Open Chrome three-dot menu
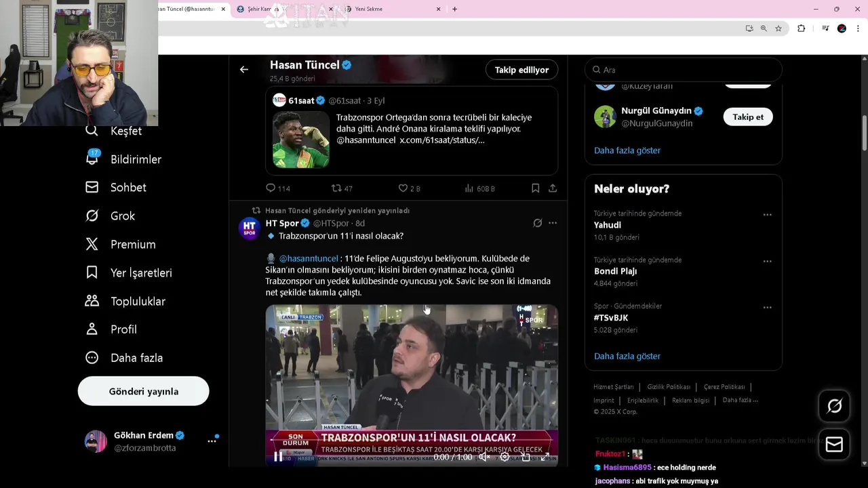This screenshot has width=868, height=488. tap(859, 28)
